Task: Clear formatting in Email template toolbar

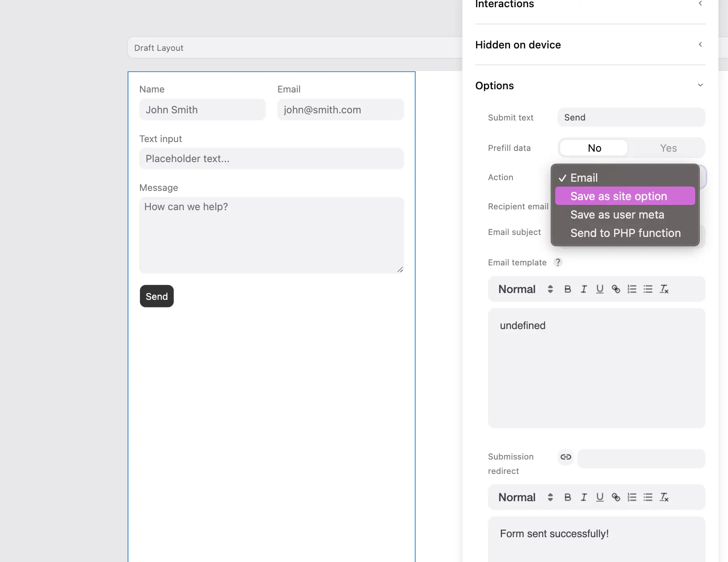Action: (x=664, y=289)
